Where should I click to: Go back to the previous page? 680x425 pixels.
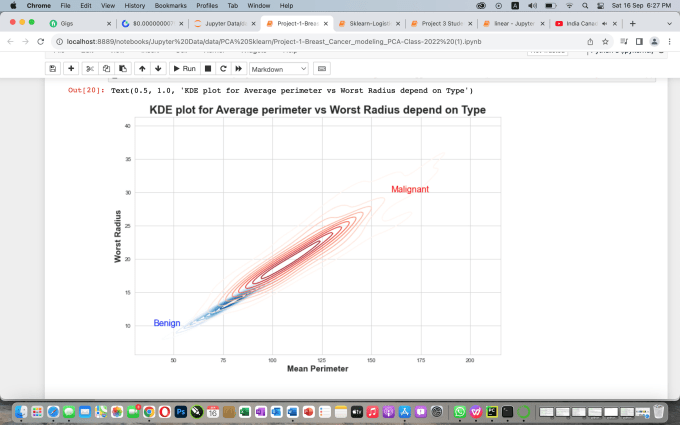click(x=10, y=42)
